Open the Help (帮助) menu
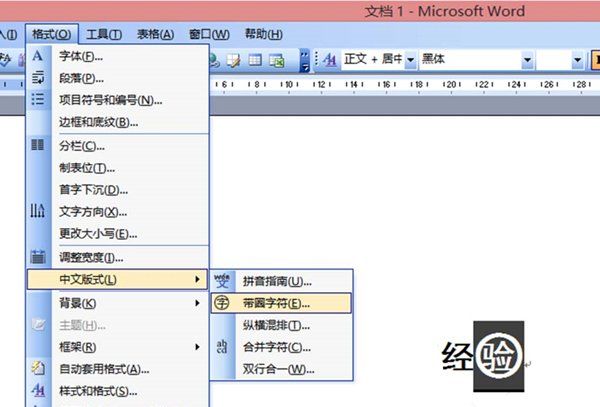The width and height of the screenshot is (600, 407). [264, 34]
